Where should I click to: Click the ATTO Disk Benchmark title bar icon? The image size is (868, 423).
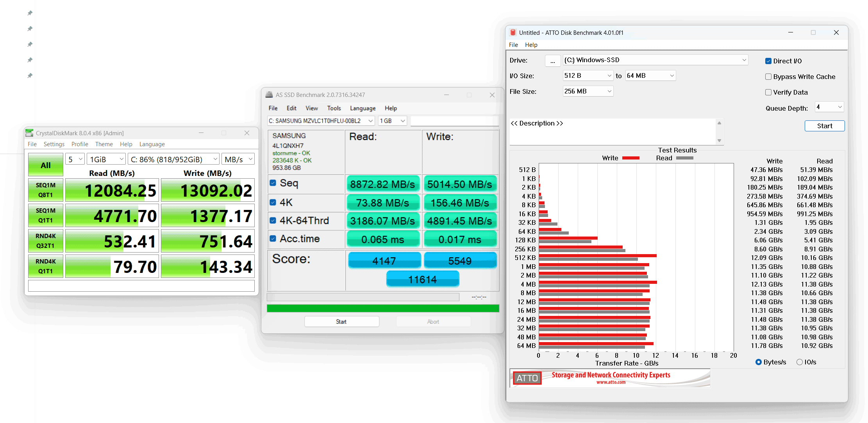(513, 32)
